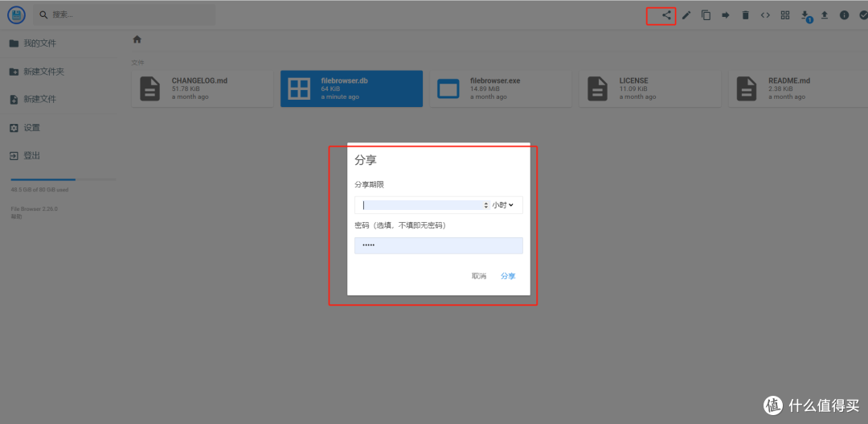This screenshot has width=868, height=424.
Task: Switch view with the grid icon
Action: (785, 15)
